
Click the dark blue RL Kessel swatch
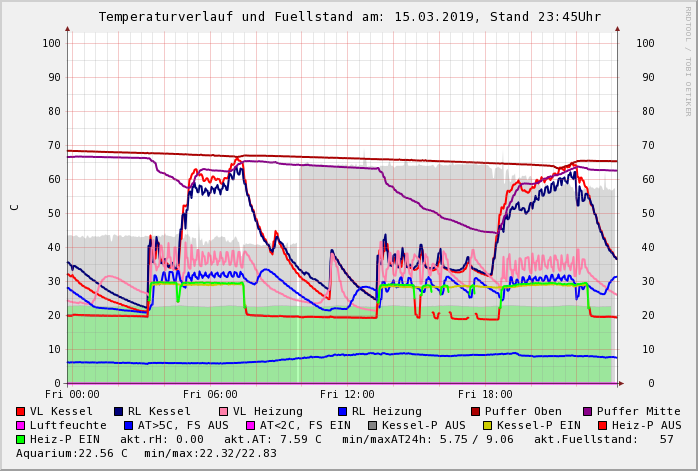point(118,411)
